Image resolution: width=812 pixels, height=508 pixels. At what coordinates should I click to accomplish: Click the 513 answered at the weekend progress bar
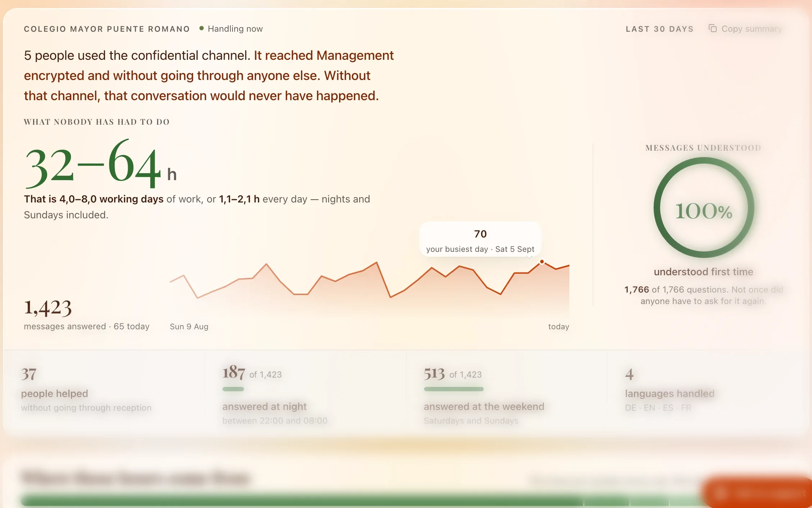point(454,389)
